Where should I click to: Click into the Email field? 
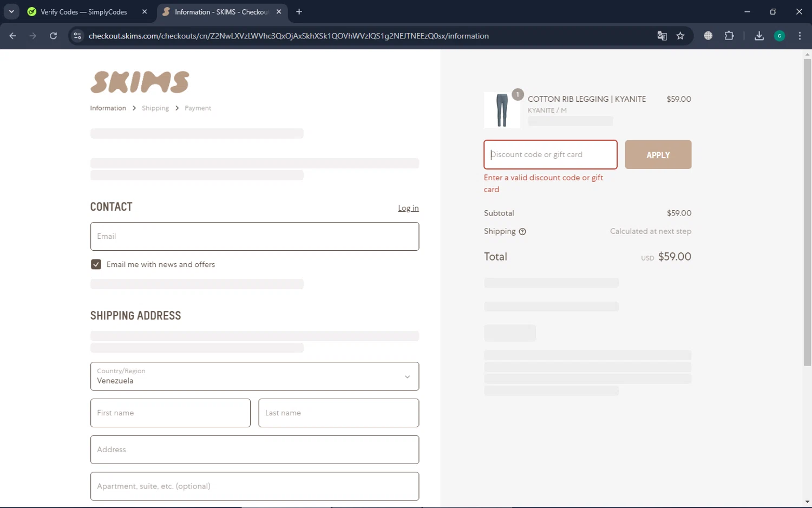254,236
